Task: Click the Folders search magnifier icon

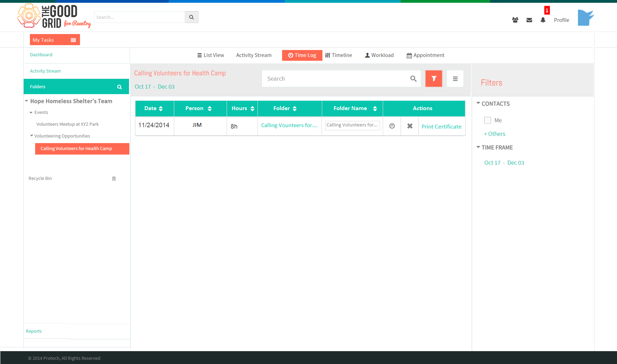Action: [120, 87]
